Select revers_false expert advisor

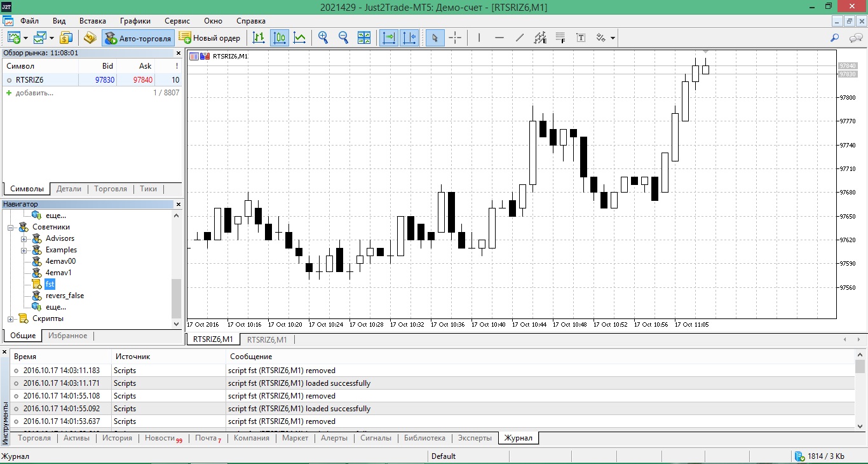pyautogui.click(x=65, y=296)
